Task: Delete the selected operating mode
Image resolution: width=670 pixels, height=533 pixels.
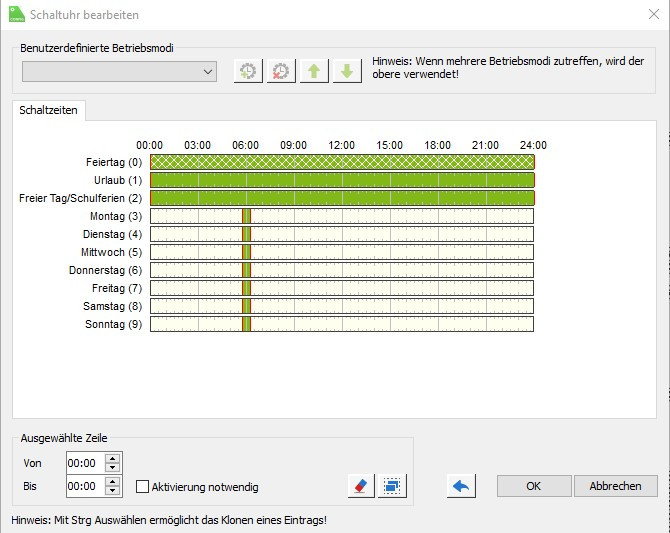Action: [x=281, y=71]
